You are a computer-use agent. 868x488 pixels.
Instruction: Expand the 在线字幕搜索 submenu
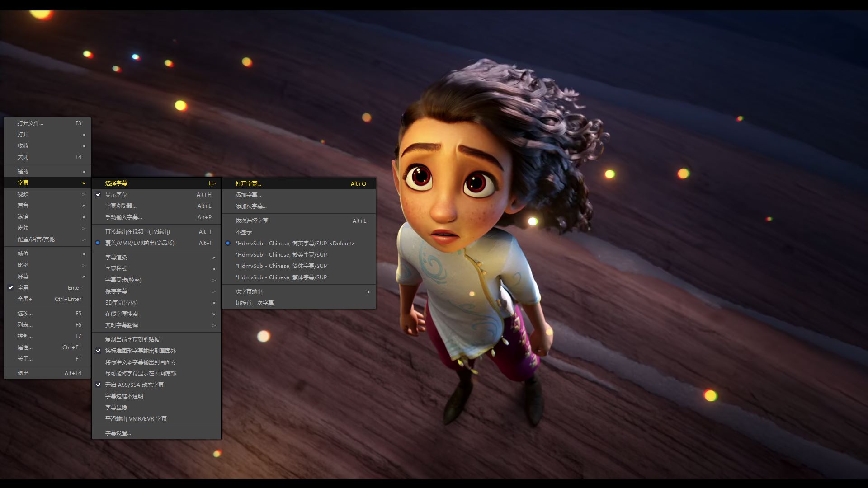pyautogui.click(x=122, y=314)
